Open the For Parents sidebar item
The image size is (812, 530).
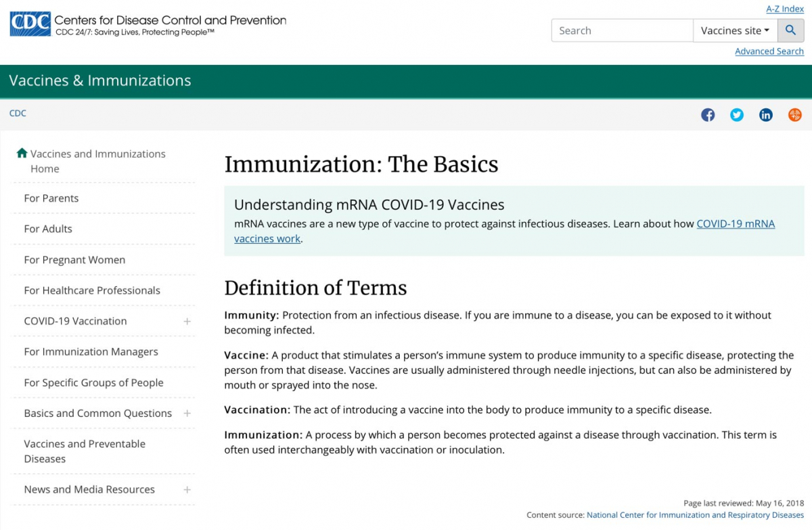coord(51,198)
